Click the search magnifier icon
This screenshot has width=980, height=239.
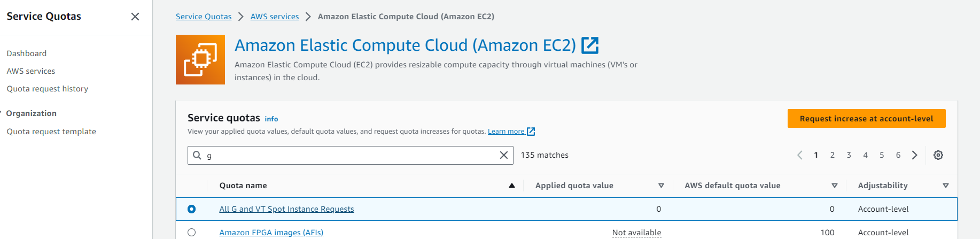pos(197,155)
